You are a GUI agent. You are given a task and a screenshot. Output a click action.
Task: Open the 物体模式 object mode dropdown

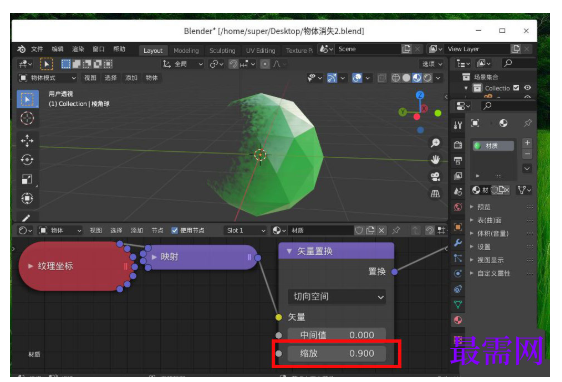point(47,78)
